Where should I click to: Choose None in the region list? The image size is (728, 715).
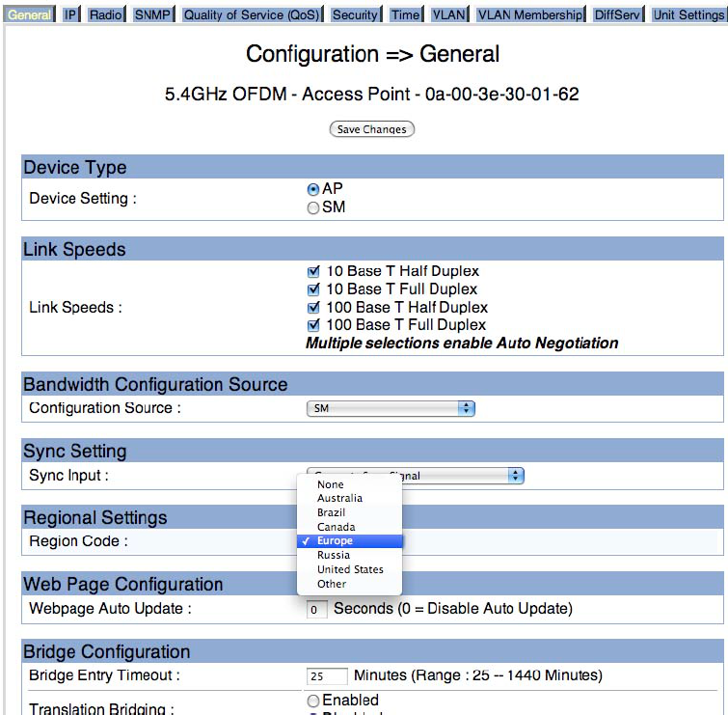click(349, 484)
